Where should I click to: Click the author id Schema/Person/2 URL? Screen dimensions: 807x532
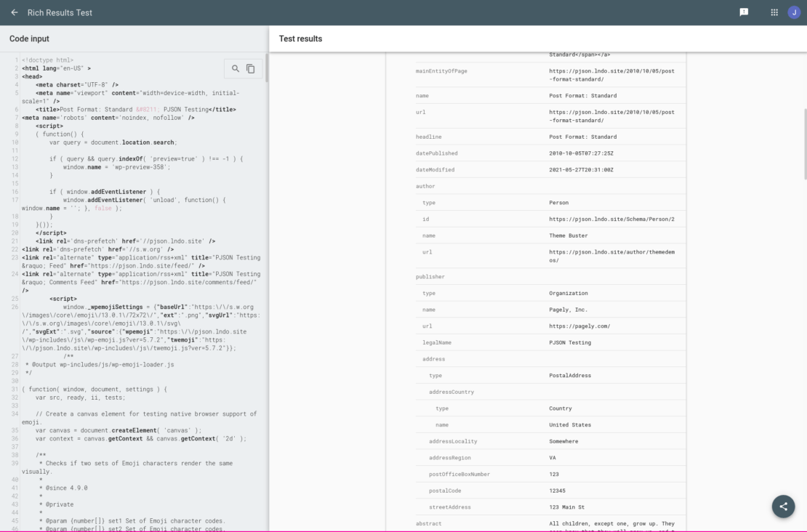(x=611, y=219)
